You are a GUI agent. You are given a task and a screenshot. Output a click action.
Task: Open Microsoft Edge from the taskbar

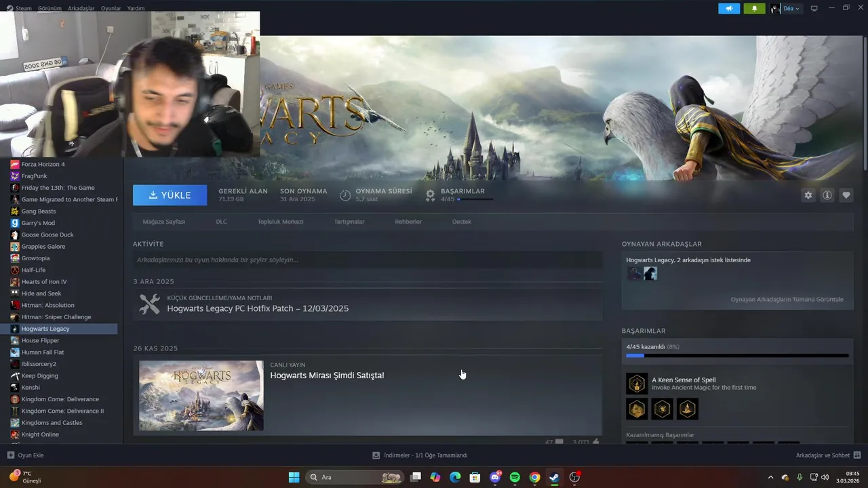tap(455, 477)
